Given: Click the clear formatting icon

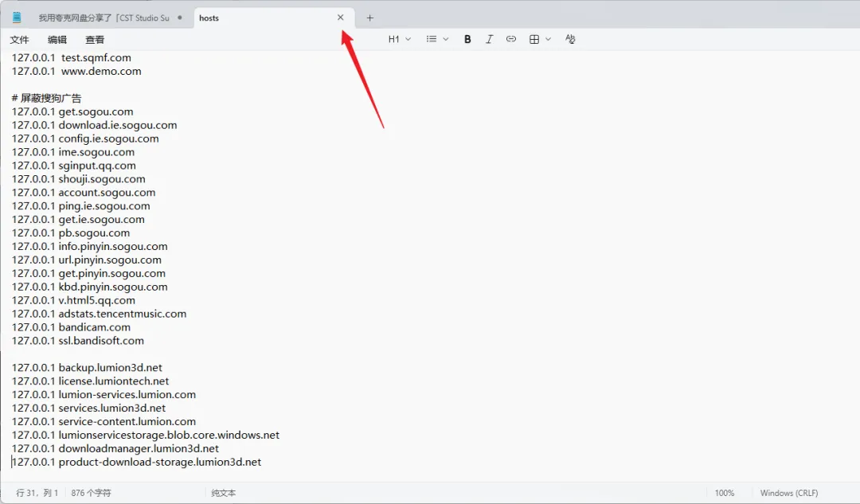Looking at the screenshot, I should pyautogui.click(x=570, y=39).
